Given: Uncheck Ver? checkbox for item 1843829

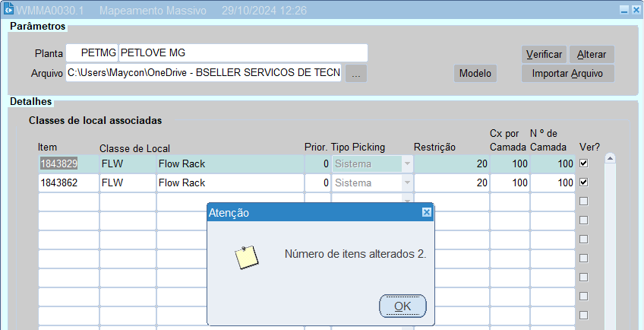Looking at the screenshot, I should click(x=583, y=163).
